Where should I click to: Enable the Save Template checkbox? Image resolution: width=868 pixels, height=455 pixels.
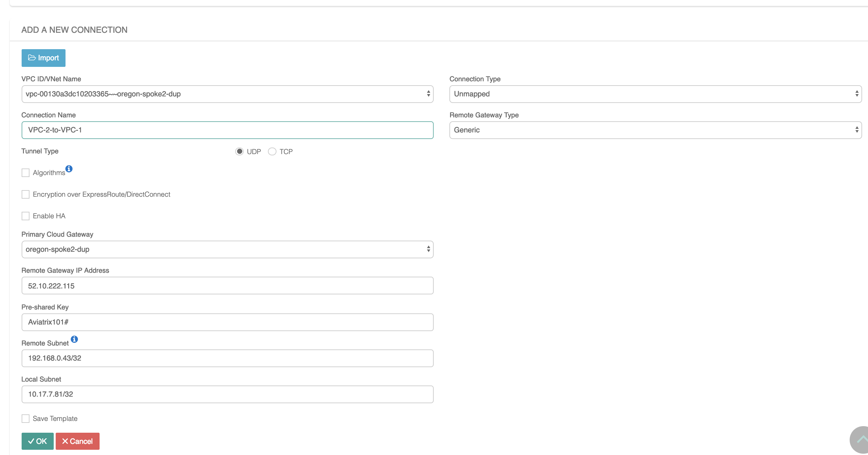(x=26, y=419)
